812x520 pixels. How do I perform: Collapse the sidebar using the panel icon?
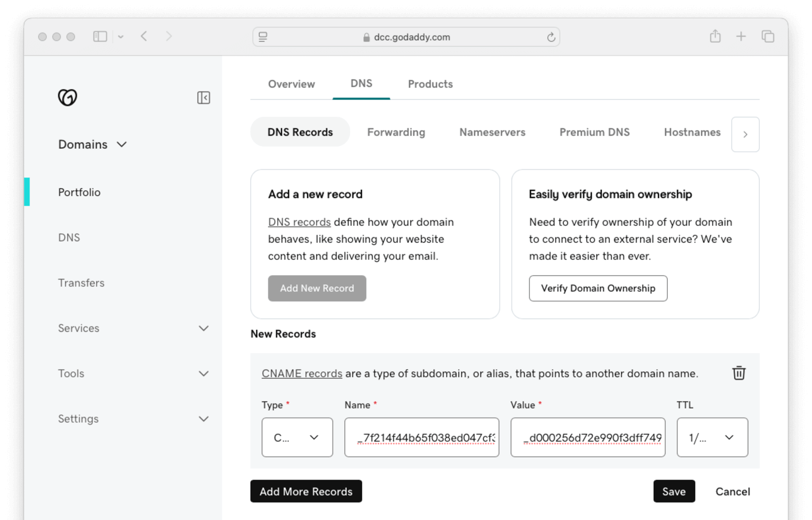point(204,97)
